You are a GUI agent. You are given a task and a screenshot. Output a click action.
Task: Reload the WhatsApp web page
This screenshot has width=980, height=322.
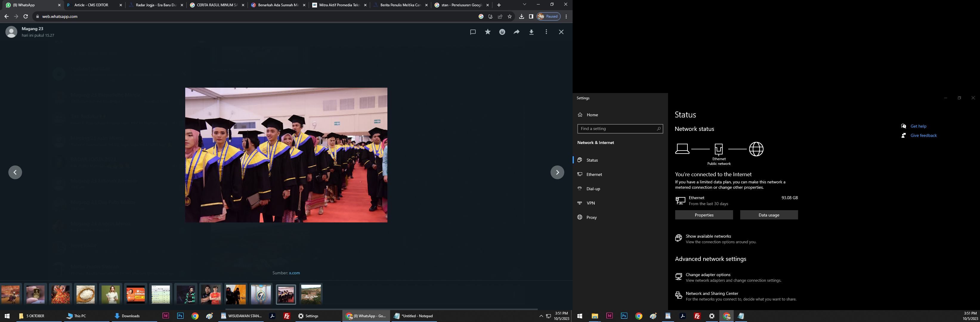[x=25, y=16]
